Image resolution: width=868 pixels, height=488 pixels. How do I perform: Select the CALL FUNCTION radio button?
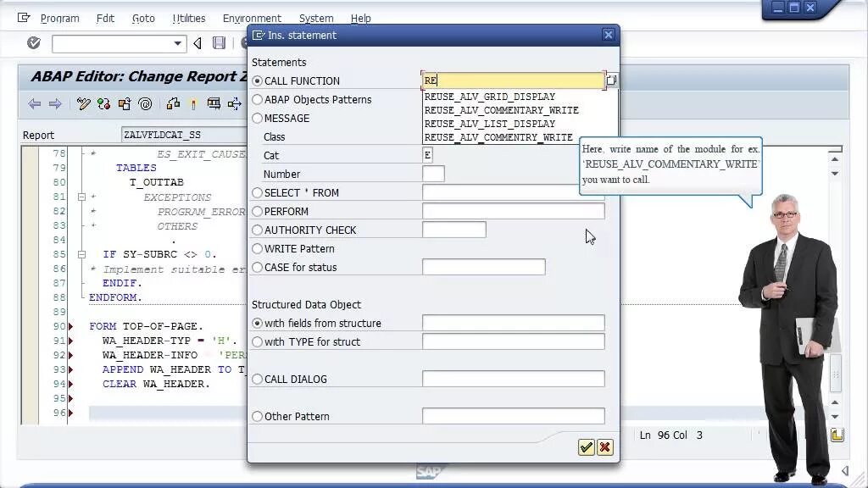pyautogui.click(x=257, y=80)
